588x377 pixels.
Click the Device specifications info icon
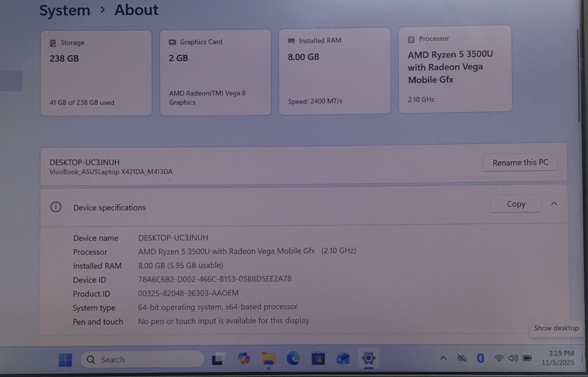pyautogui.click(x=56, y=207)
